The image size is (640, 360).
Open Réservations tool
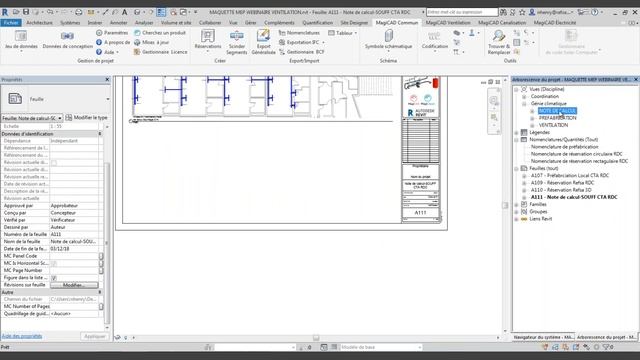[208, 40]
